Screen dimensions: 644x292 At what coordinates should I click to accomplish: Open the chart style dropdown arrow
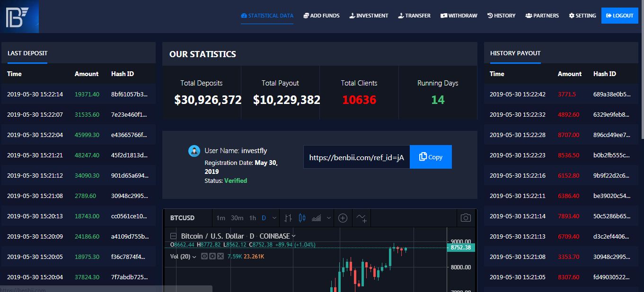point(329,218)
